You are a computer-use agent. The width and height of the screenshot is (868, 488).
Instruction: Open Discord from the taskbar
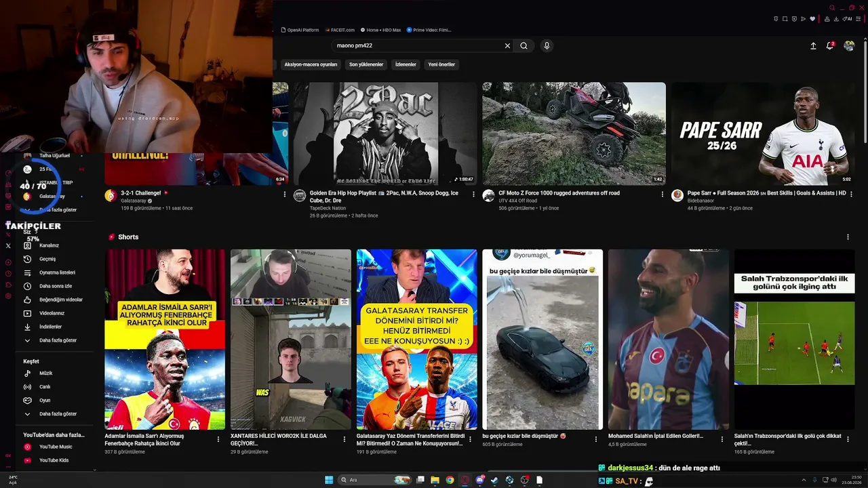tap(479, 480)
